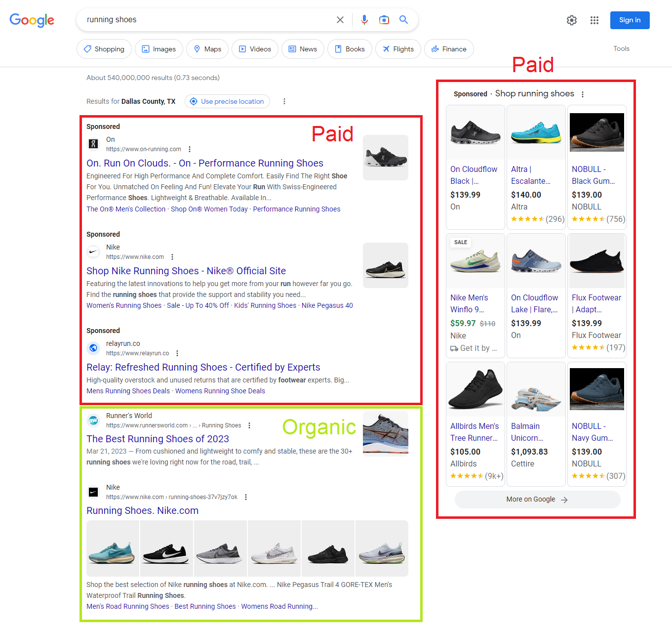The image size is (672, 631).
Task: Open Mens Running Shoes Deals sitelink
Action: click(x=128, y=391)
